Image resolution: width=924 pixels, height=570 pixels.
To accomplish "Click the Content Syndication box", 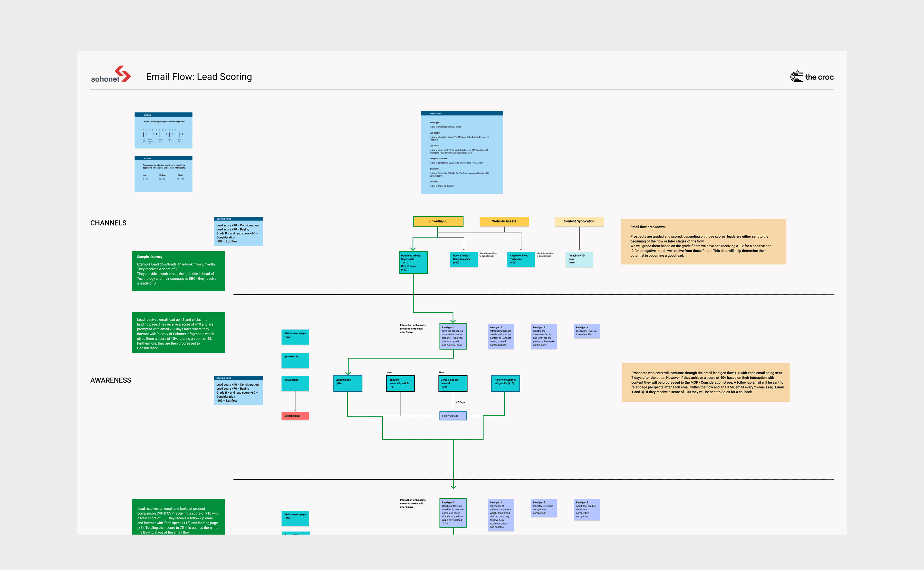I will pos(579,221).
